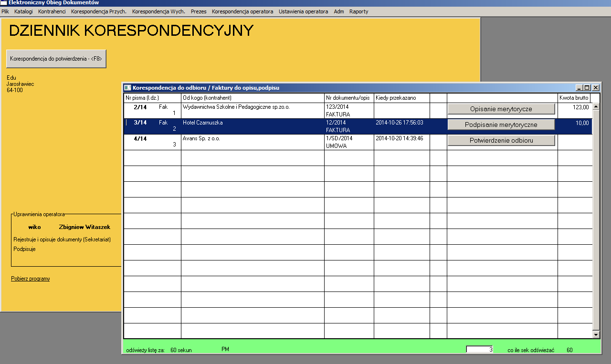Open the Prezes menu
The width and height of the screenshot is (611, 364).
199,11
